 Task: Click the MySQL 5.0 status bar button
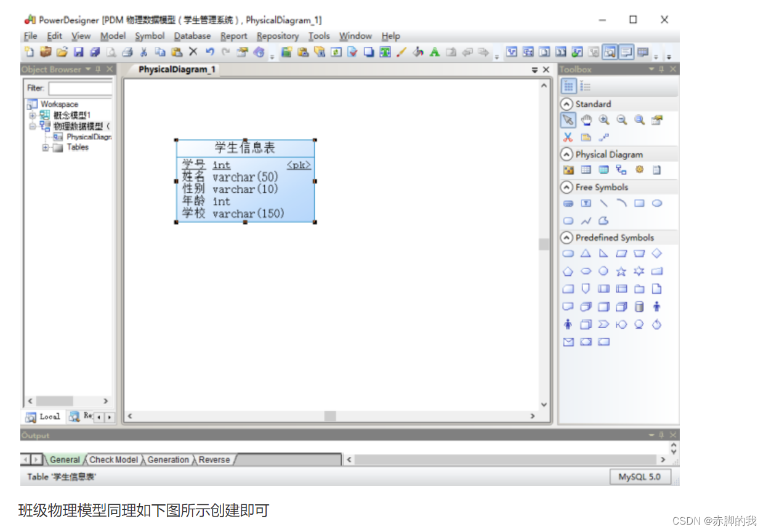tap(640, 477)
